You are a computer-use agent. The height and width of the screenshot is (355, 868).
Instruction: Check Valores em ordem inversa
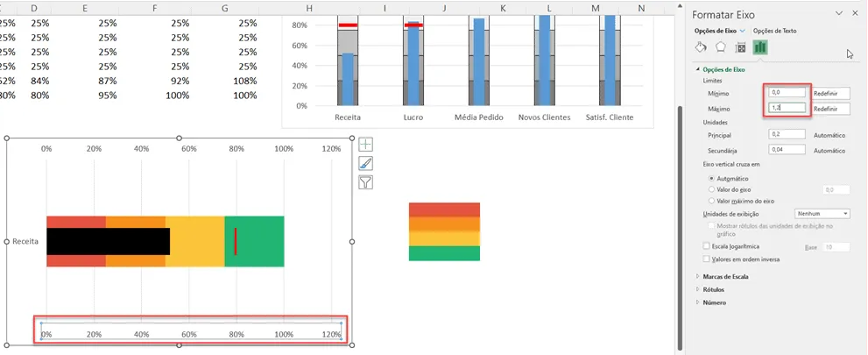[706, 259]
